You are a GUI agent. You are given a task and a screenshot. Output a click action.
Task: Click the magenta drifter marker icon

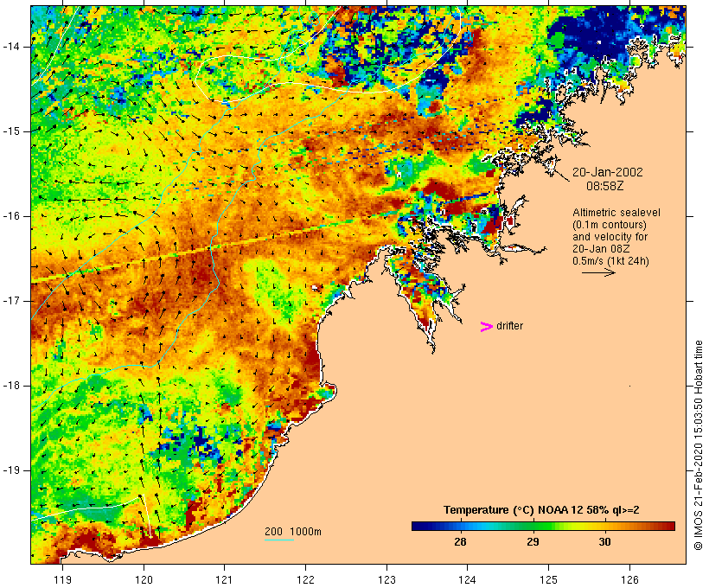coord(486,327)
